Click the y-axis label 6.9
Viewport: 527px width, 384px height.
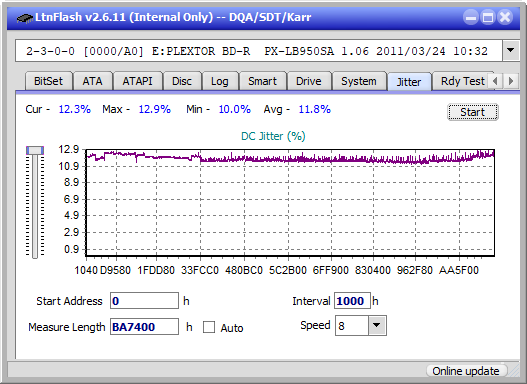71,199
